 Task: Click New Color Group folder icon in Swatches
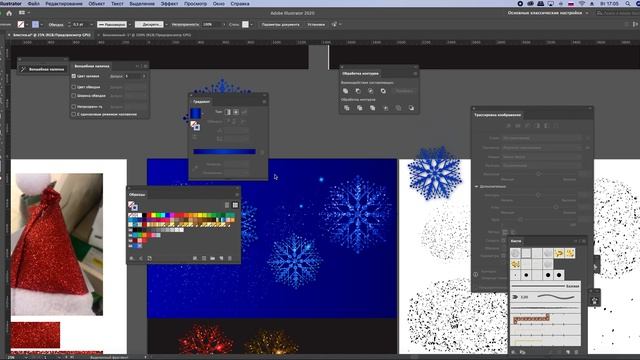tap(213, 258)
